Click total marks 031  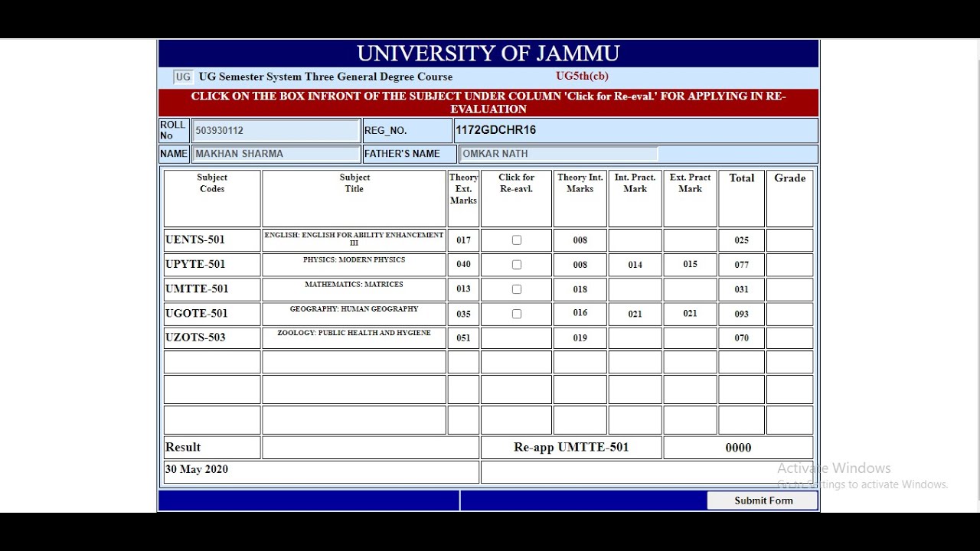pyautogui.click(x=741, y=289)
